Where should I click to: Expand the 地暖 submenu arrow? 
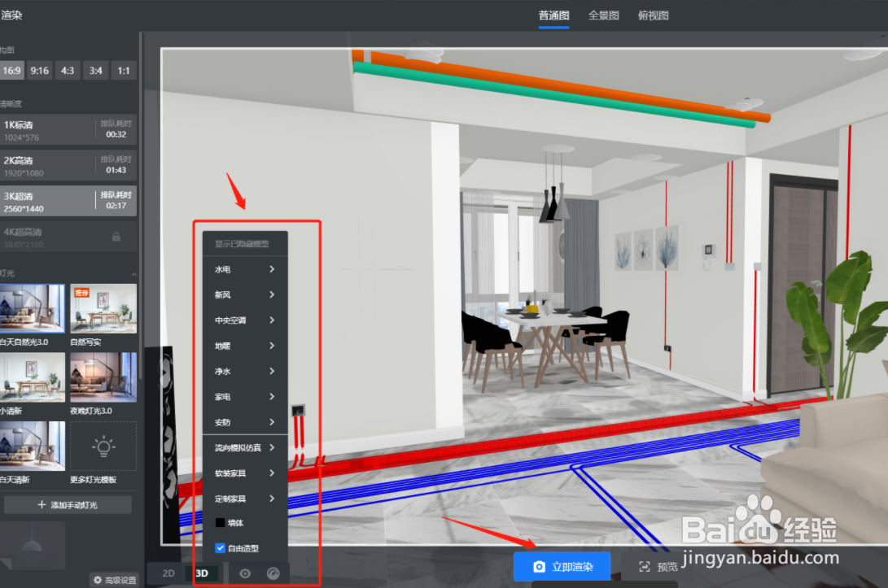272,346
